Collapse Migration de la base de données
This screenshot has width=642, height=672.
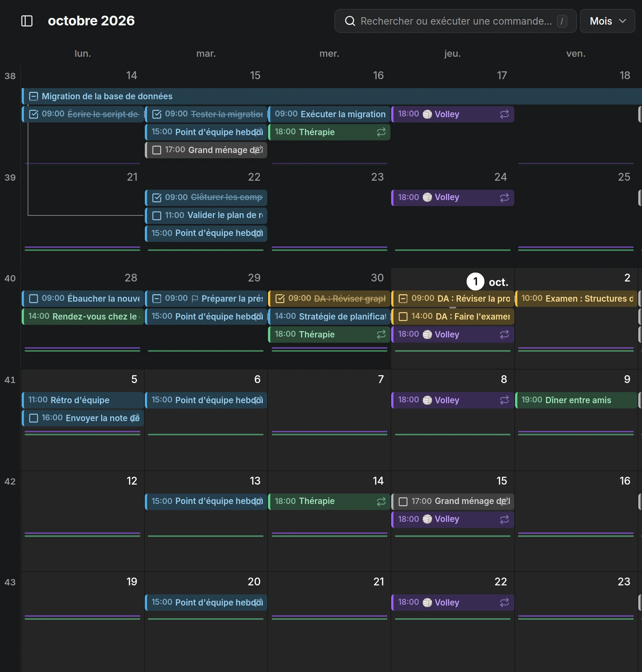[34, 96]
